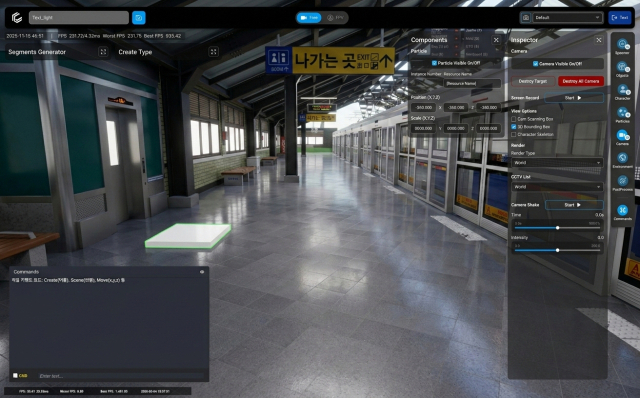Enable Character Skeleton option

tap(514, 134)
